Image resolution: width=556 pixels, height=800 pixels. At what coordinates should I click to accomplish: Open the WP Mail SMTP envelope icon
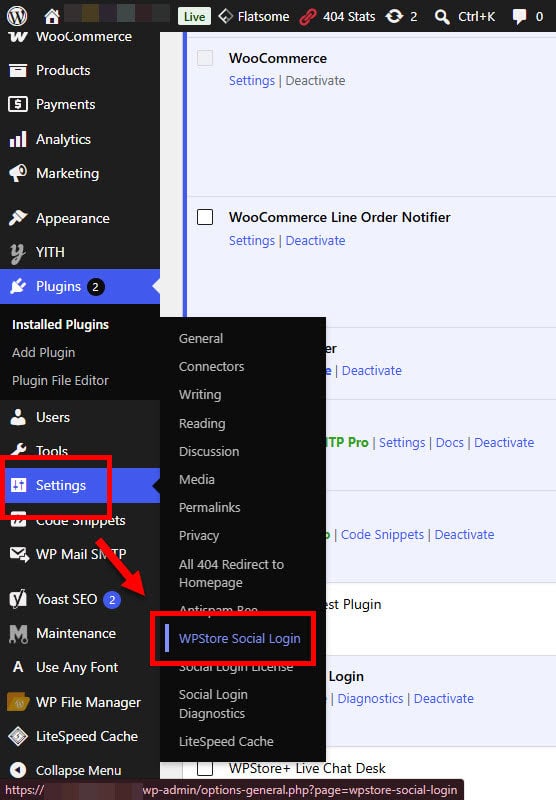19,554
